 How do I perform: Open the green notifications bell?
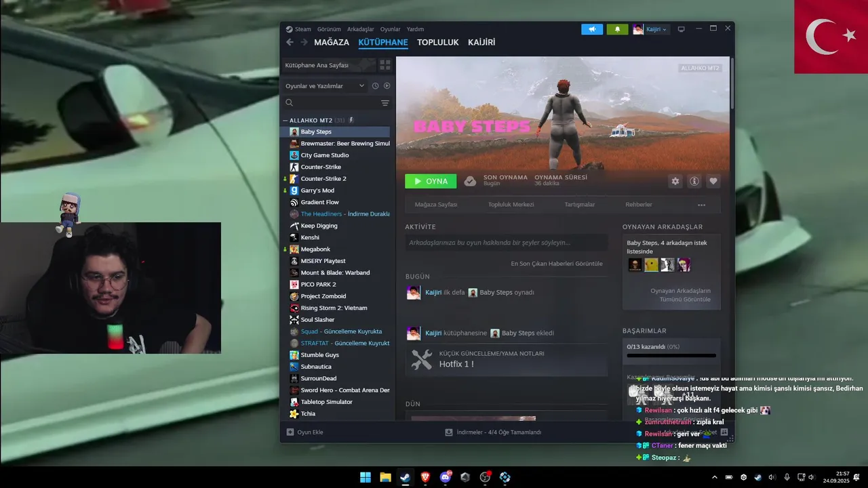click(617, 29)
